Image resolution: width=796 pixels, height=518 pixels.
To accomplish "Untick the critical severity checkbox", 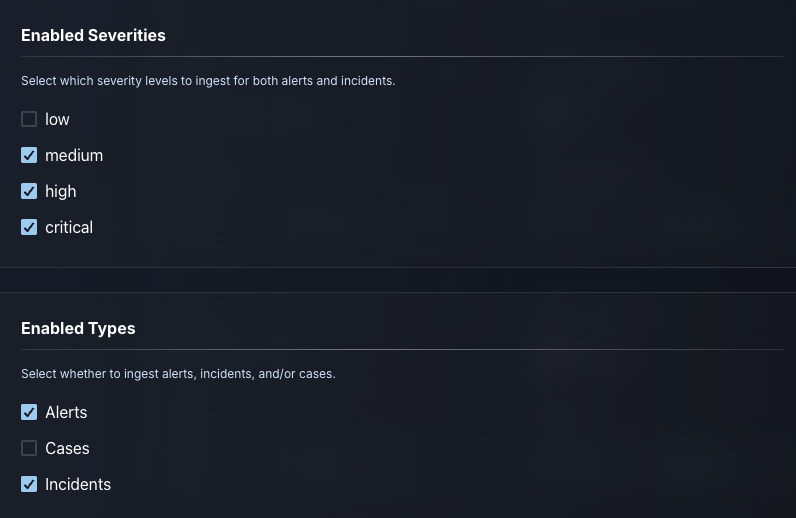I will coord(29,227).
